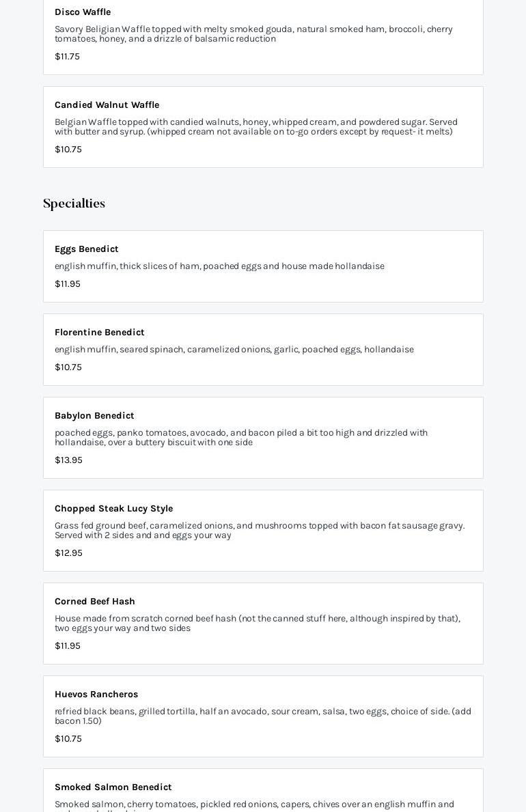This screenshot has height=812, width=526.
Task: Click the Specialties section heading
Action: [x=74, y=204]
